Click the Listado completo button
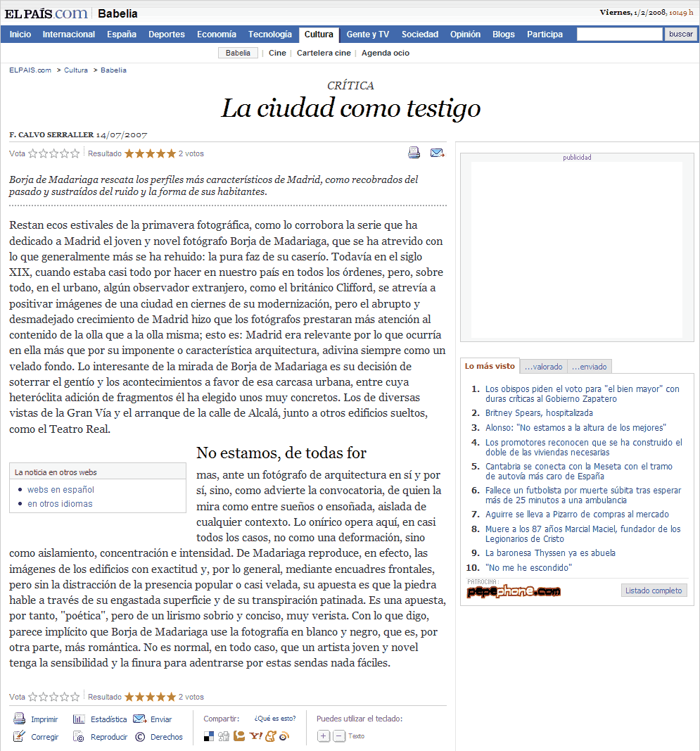Viewport: 700px width, 751px height. point(654,591)
